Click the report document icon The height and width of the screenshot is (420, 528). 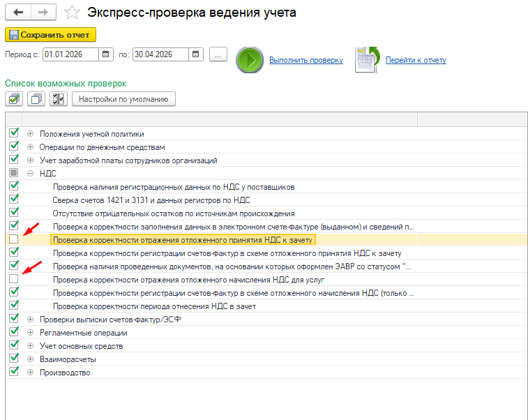point(366,60)
